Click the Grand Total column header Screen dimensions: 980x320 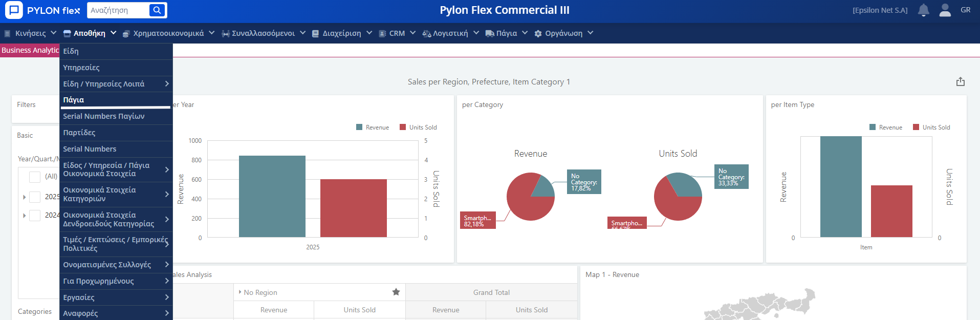[491, 292]
